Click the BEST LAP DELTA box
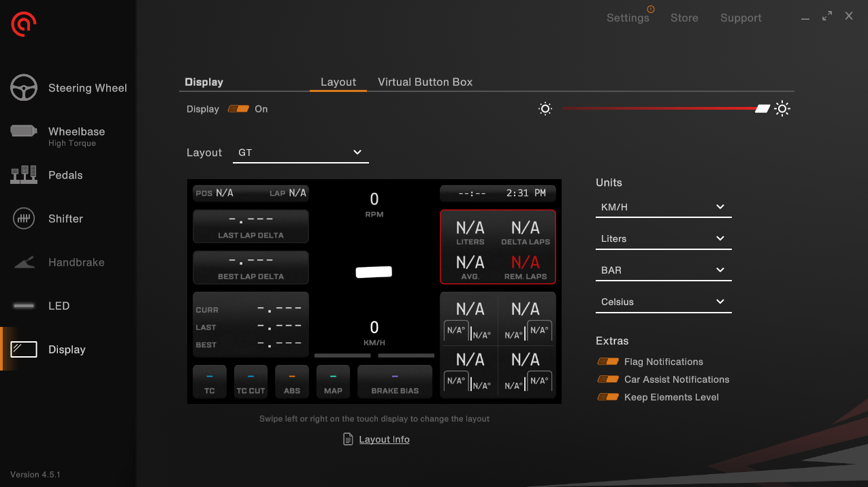Screen dimensions: 868x487 (x=251, y=268)
